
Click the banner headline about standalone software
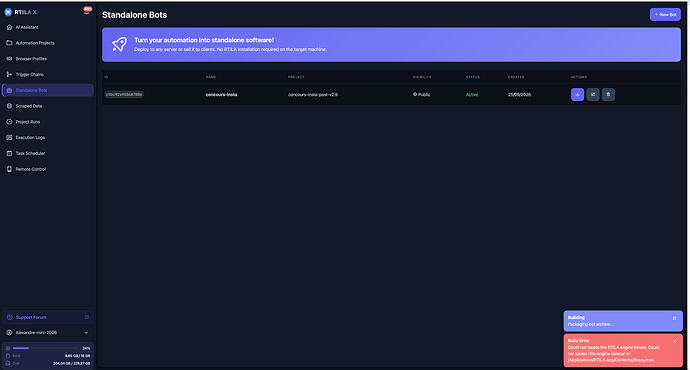(x=204, y=40)
